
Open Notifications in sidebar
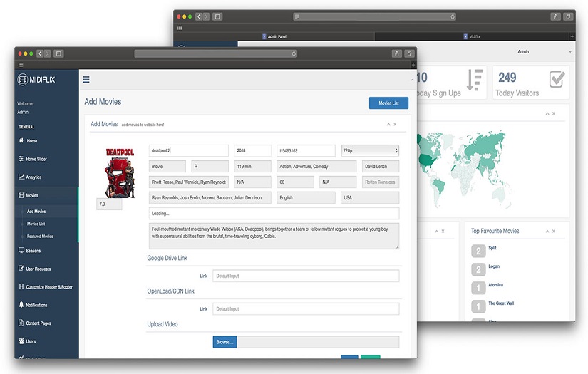pos(33,305)
